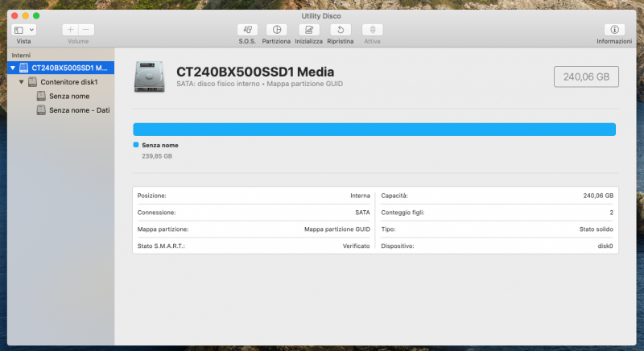Viewport: 644px width, 351px height.
Task: Open the Vista sidebar view button
Action: (x=19, y=30)
